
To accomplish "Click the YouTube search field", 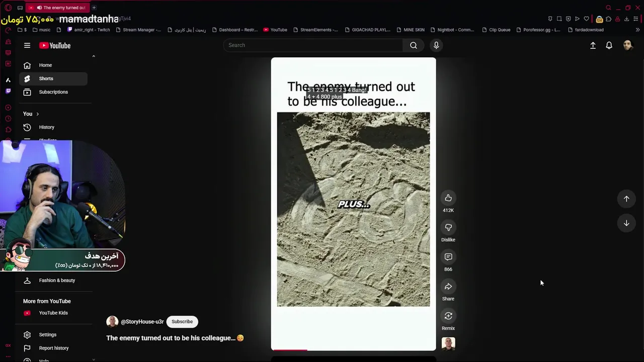I will click(x=312, y=45).
